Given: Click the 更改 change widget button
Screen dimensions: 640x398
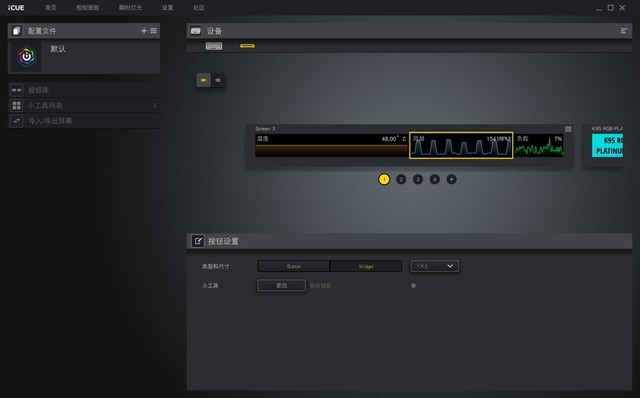Looking at the screenshot, I should [281, 285].
